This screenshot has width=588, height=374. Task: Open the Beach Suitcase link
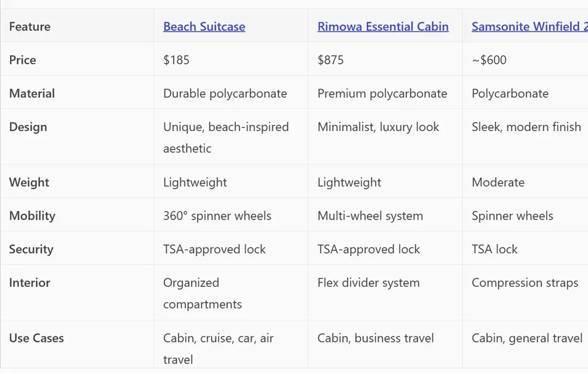point(204,27)
